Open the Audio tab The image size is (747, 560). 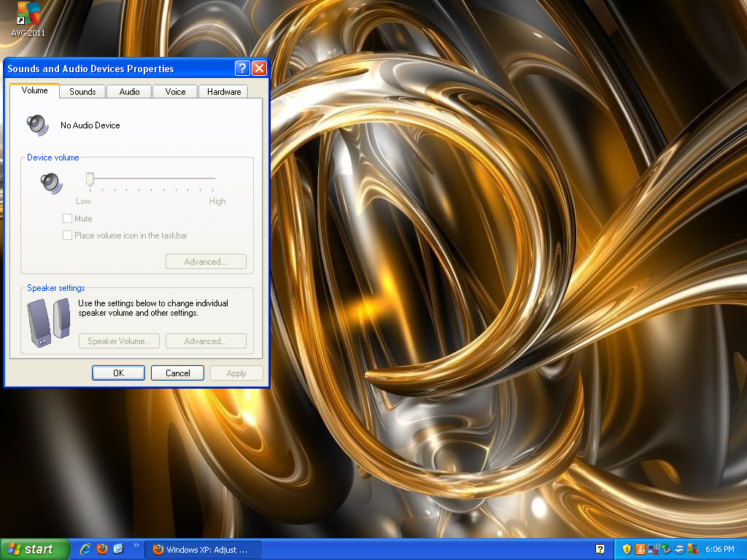(x=129, y=92)
